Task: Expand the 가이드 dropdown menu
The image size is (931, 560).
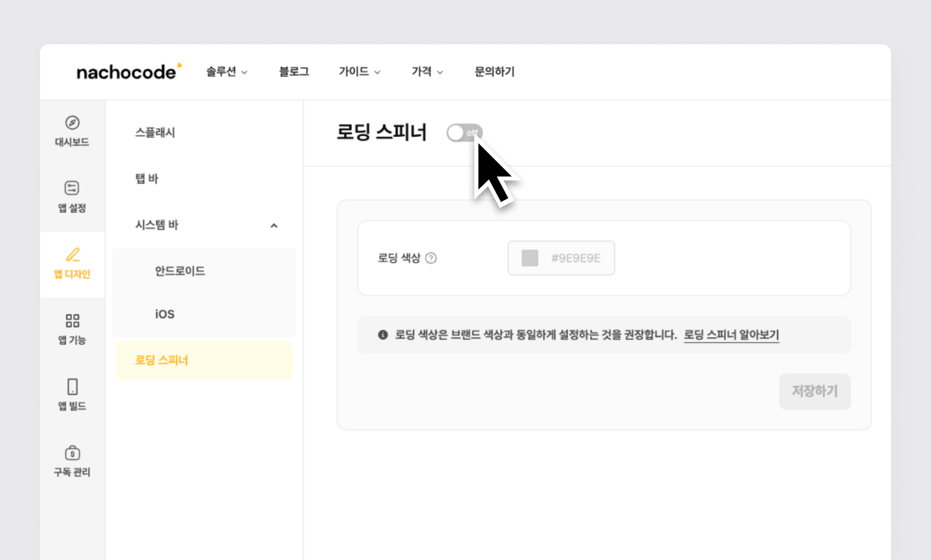Action: point(359,72)
